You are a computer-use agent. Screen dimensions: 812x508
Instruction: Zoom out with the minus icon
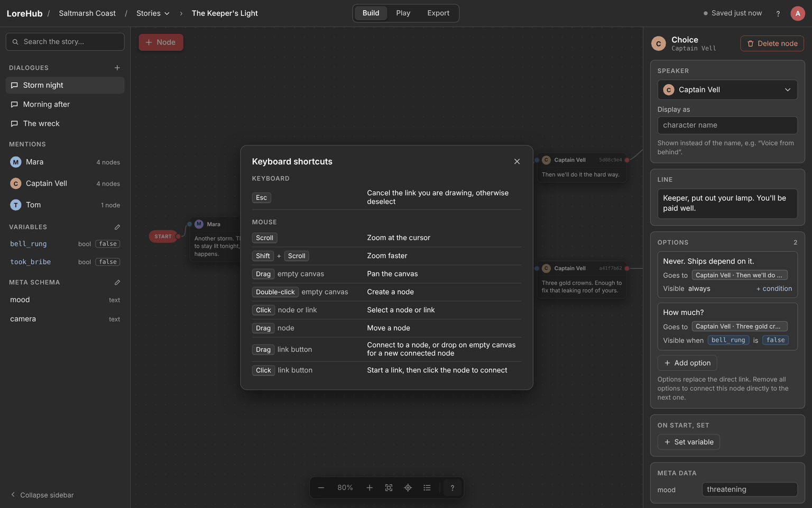pos(321,488)
